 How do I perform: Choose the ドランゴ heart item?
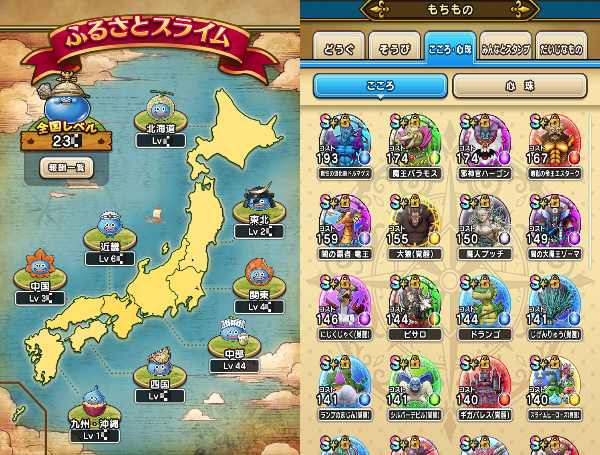pyautogui.click(x=485, y=307)
